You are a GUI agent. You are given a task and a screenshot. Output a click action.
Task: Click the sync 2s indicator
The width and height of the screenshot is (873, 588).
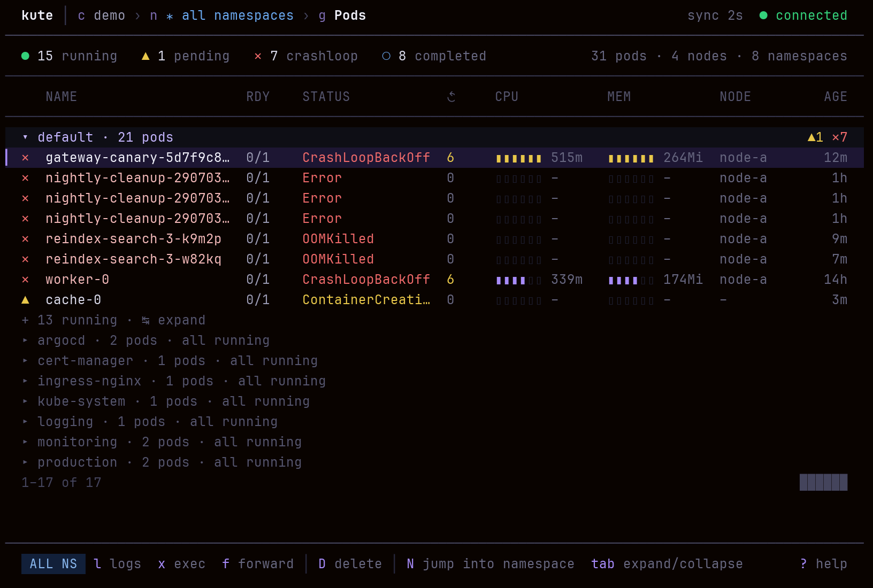pos(715,16)
